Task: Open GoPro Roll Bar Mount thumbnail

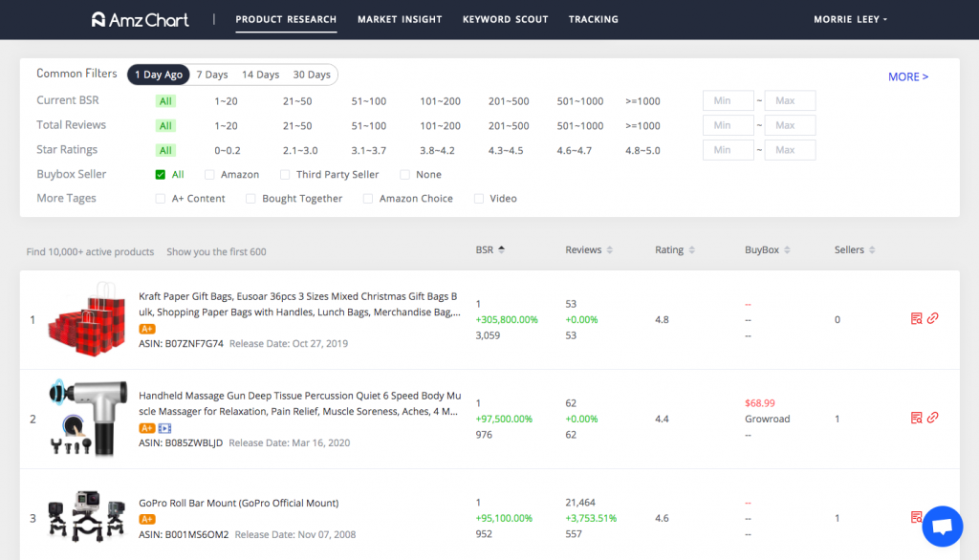Action: [x=87, y=517]
